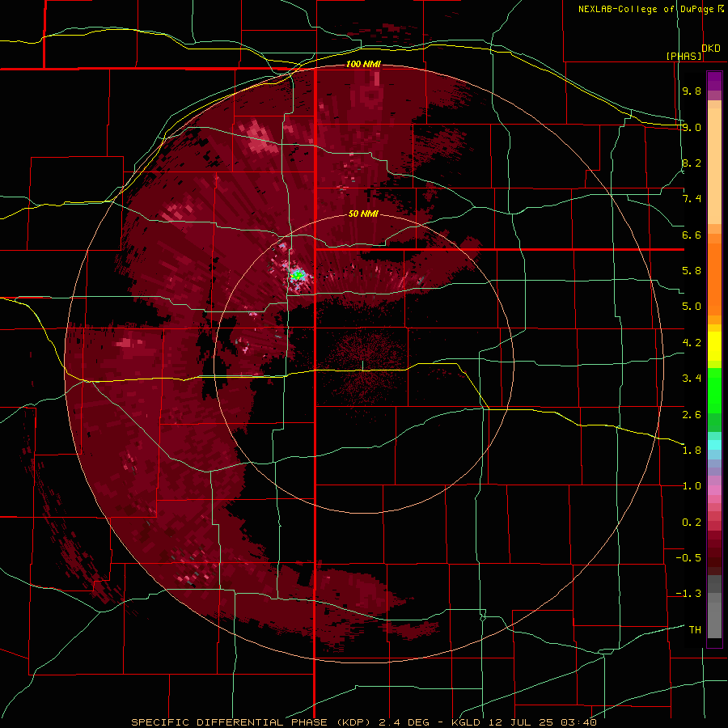
Task: Click the orange band of the color bar
Action: 714,278
